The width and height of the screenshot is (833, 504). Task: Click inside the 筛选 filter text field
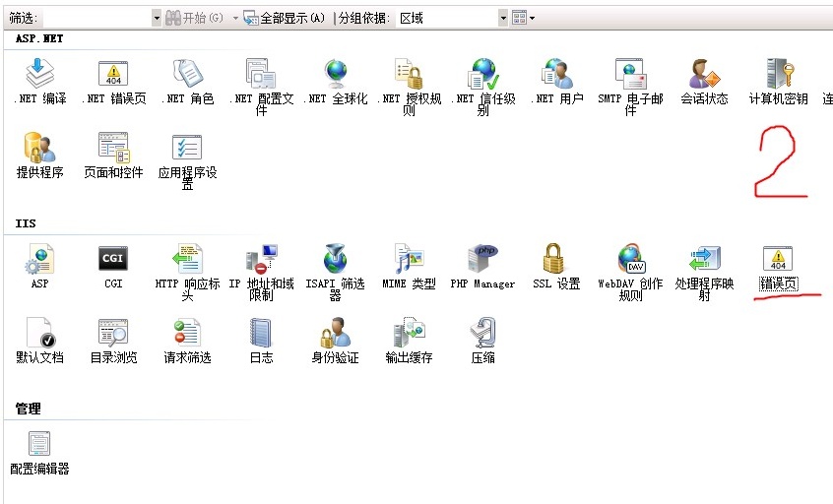click(98, 18)
